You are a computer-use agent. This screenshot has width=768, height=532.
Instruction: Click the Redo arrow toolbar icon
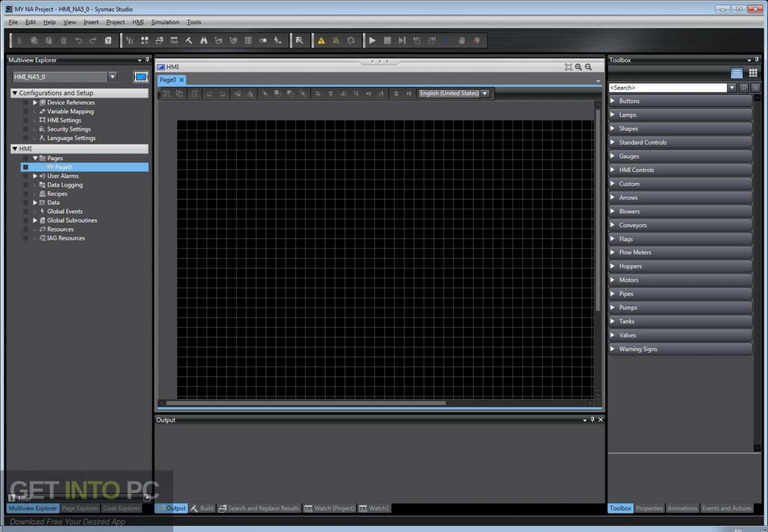coord(93,40)
